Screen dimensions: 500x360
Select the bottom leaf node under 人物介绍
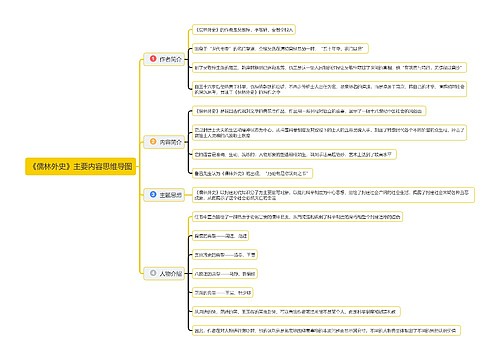[326, 331]
